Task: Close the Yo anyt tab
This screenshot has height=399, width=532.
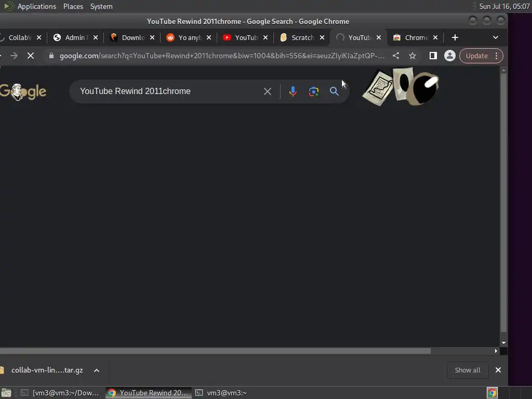Action: point(209,37)
